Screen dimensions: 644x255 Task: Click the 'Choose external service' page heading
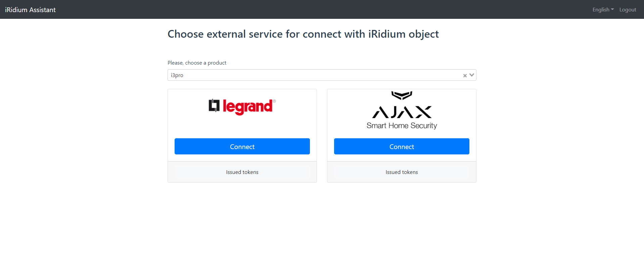[x=303, y=34]
